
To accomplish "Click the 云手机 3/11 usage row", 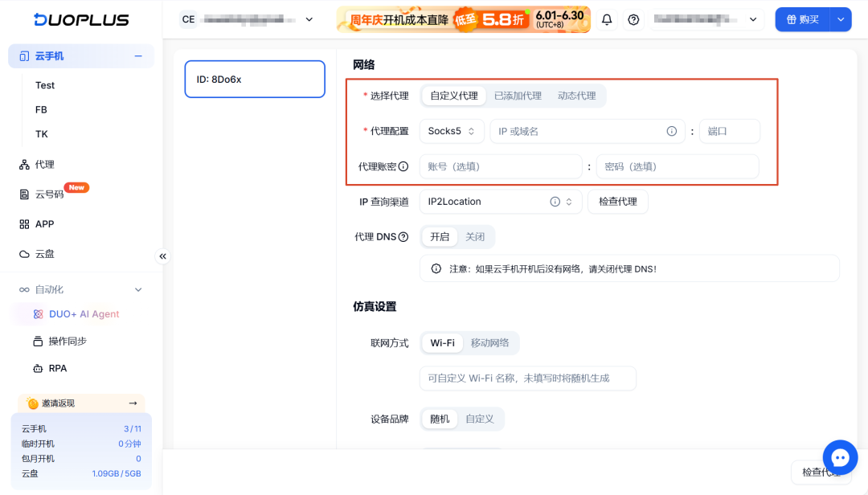I will [81, 428].
